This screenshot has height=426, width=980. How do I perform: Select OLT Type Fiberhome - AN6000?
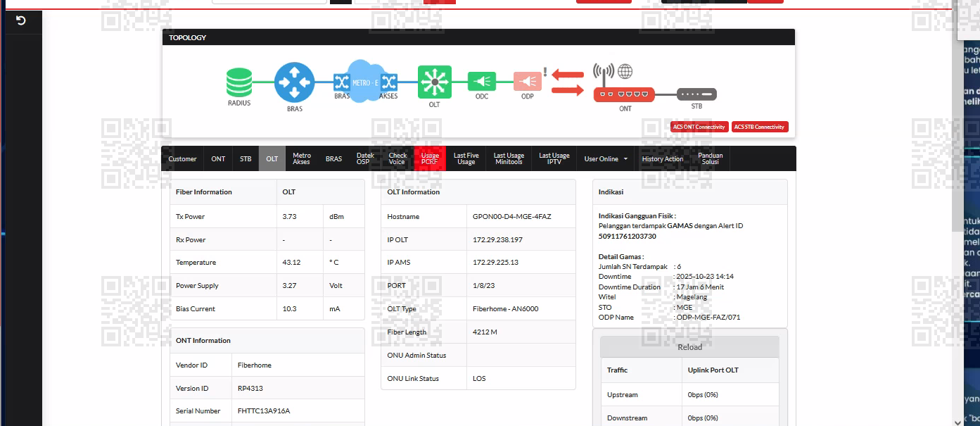point(505,308)
